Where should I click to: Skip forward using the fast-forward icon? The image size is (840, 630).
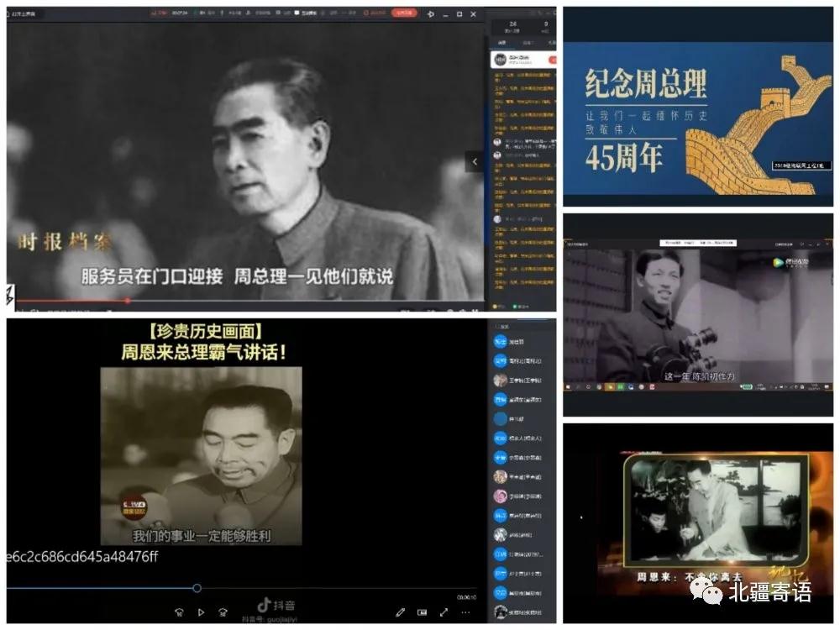223,612
